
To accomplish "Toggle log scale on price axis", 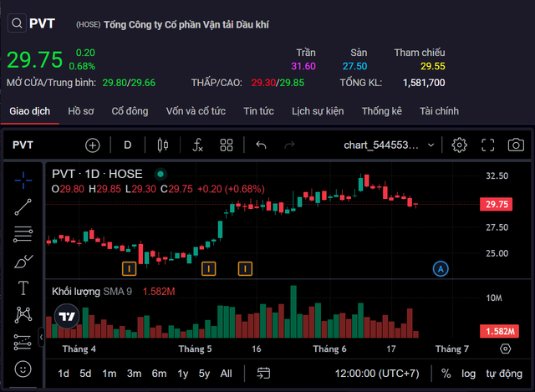I will [469, 374].
